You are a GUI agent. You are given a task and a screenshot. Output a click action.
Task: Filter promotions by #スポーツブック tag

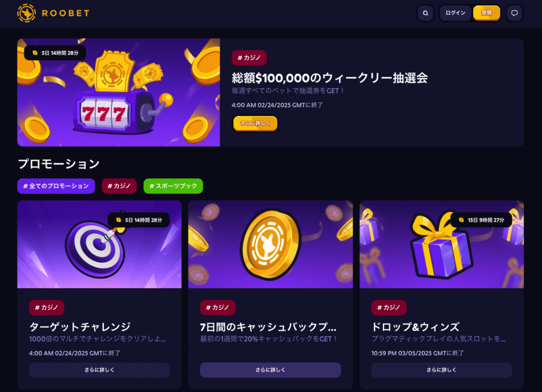pos(173,186)
